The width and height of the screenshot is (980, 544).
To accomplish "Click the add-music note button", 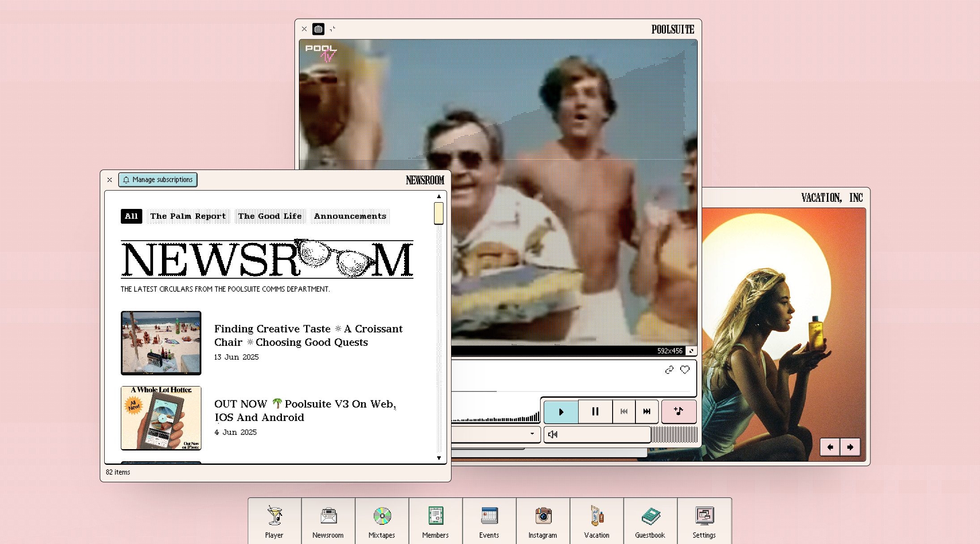I will 678,411.
